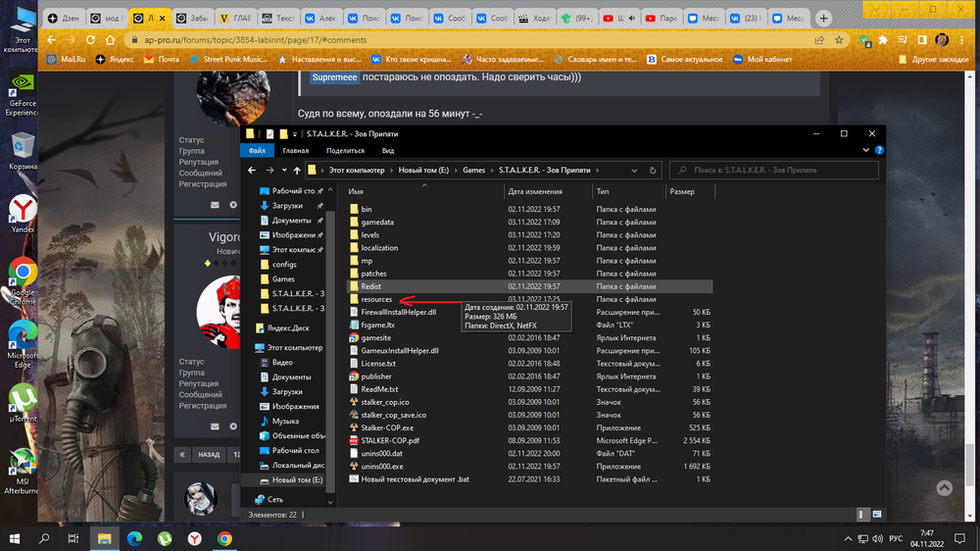Open the Stalker-COP.exe application file

pos(387,427)
